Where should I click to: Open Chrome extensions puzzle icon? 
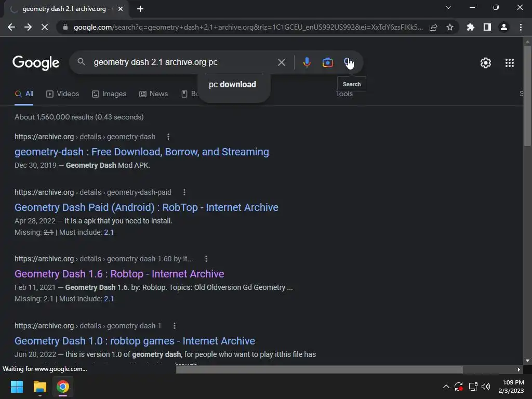point(470,27)
